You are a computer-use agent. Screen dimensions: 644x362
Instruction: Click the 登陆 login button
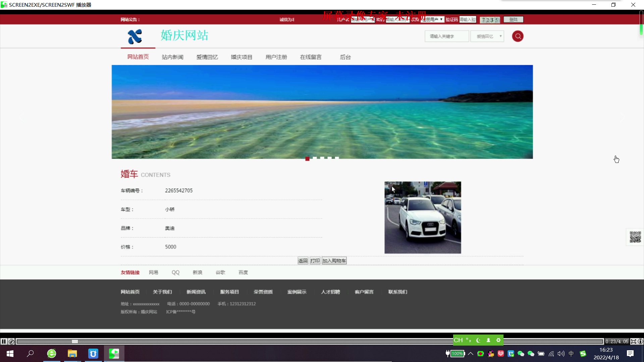[x=514, y=19]
